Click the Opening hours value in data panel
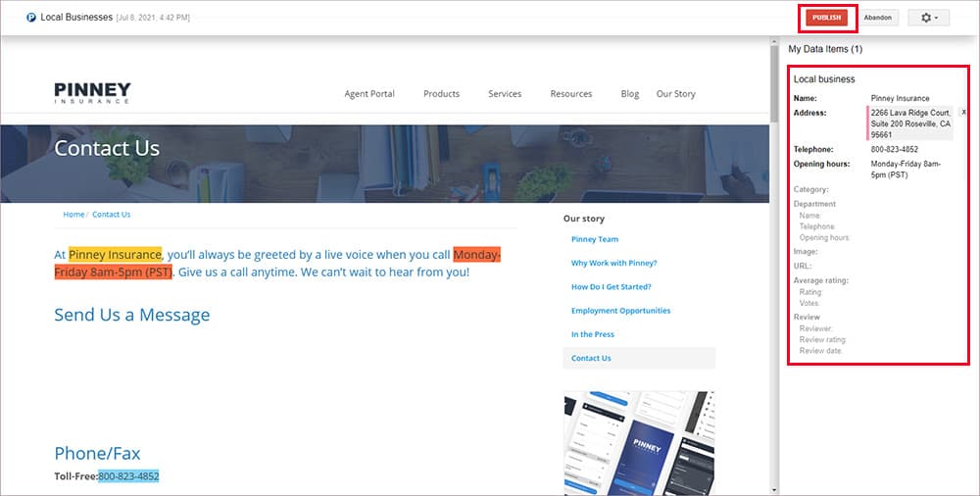 point(906,169)
